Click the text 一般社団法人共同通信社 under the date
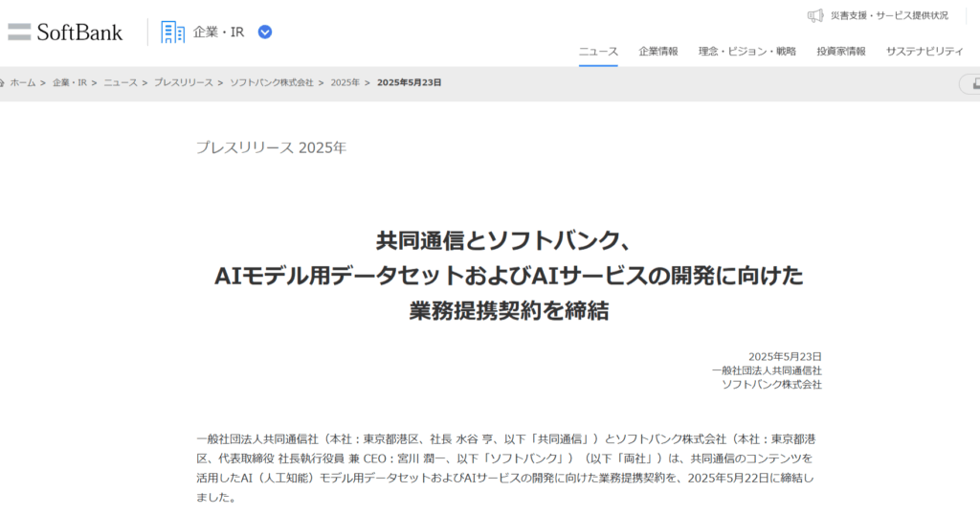Viewport: 980px width, 515px height. (x=767, y=370)
